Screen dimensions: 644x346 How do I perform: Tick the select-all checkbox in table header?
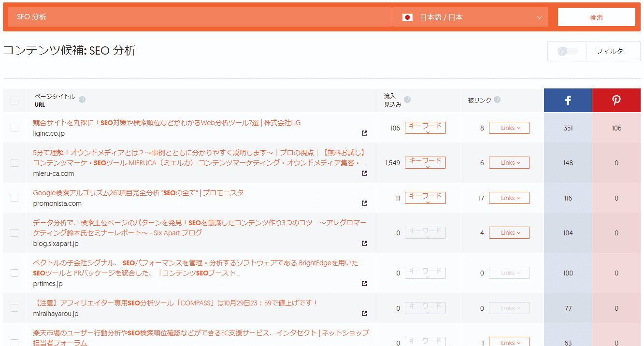coord(14,101)
